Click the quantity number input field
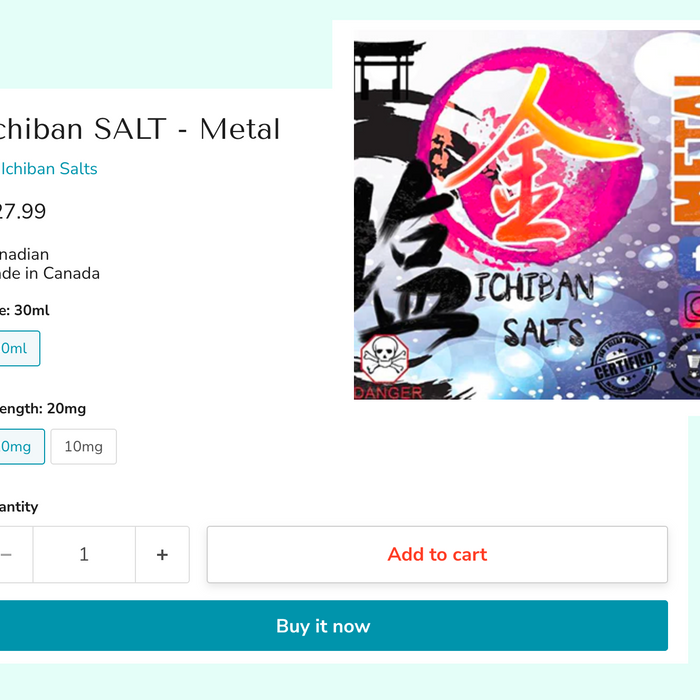Image resolution: width=700 pixels, height=700 pixels. click(x=84, y=555)
